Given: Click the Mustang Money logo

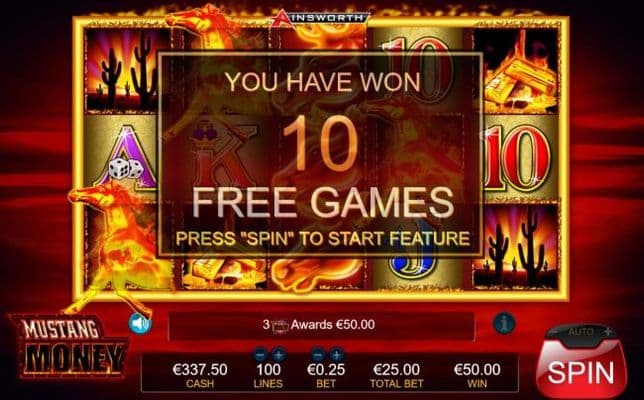Looking at the screenshot, I should tap(69, 346).
